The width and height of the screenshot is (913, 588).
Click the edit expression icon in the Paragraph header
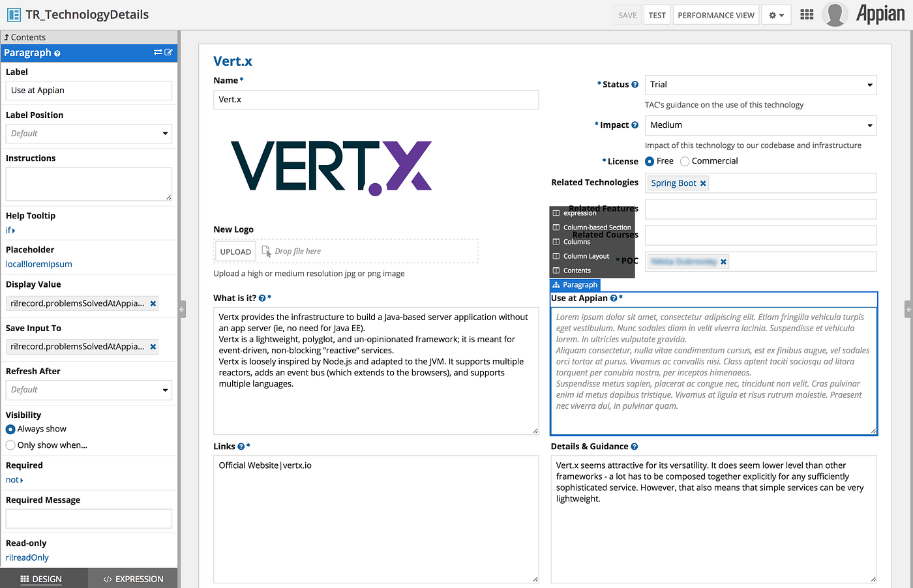(168, 52)
